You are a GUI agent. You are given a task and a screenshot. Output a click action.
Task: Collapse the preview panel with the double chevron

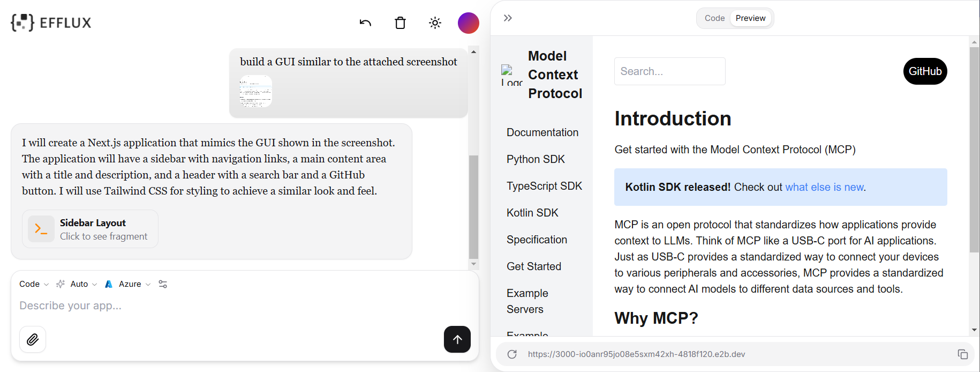click(x=508, y=18)
